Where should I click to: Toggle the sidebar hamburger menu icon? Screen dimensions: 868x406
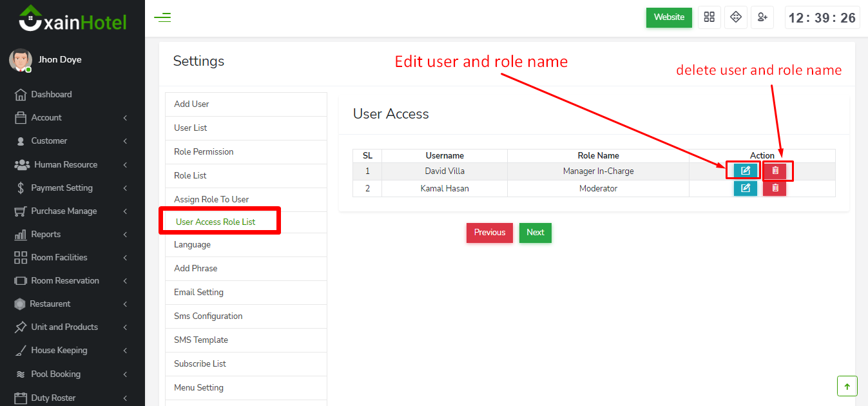162,17
